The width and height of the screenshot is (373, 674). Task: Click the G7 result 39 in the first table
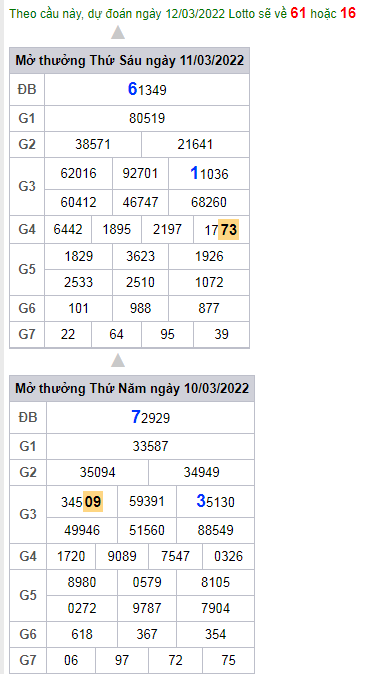point(221,334)
